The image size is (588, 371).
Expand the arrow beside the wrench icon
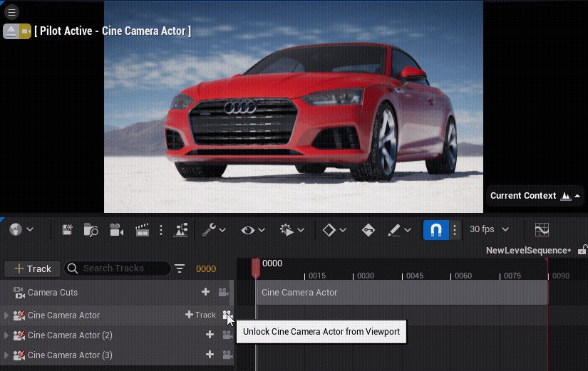(222, 230)
